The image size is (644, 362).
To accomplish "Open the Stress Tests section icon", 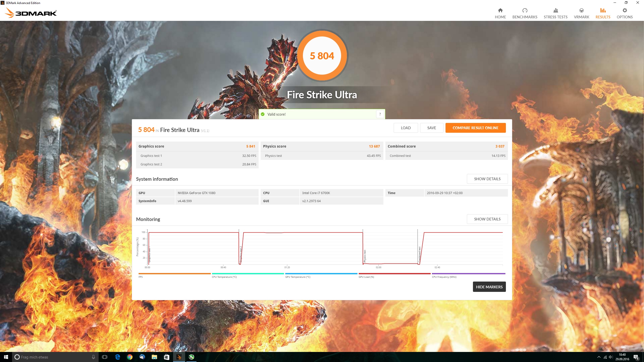I will point(555,11).
